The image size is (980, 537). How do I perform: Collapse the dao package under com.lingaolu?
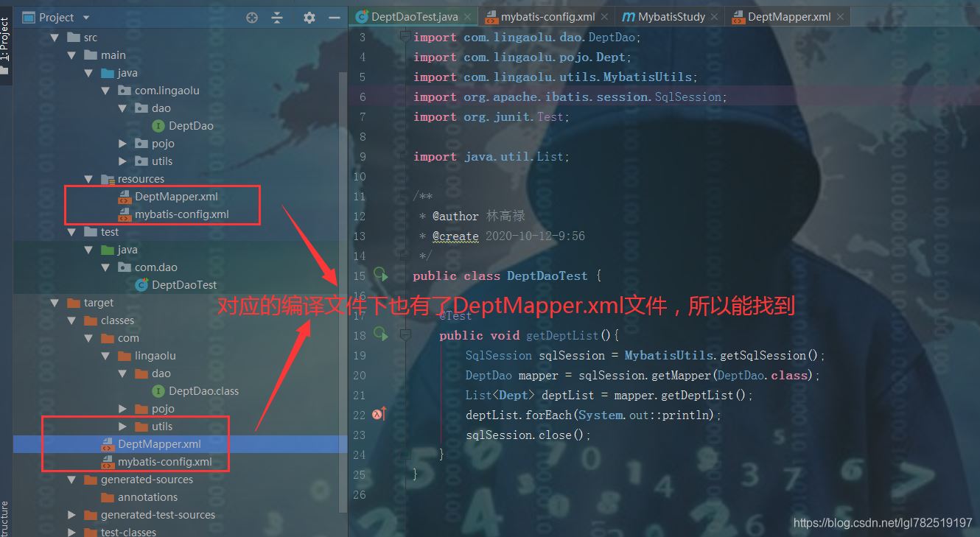click(123, 108)
